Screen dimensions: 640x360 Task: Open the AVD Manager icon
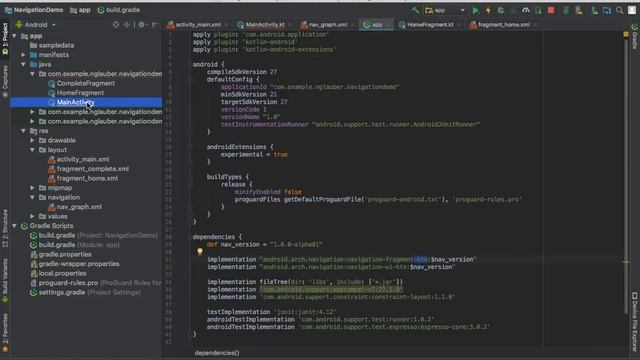pyautogui.click(x=579, y=10)
